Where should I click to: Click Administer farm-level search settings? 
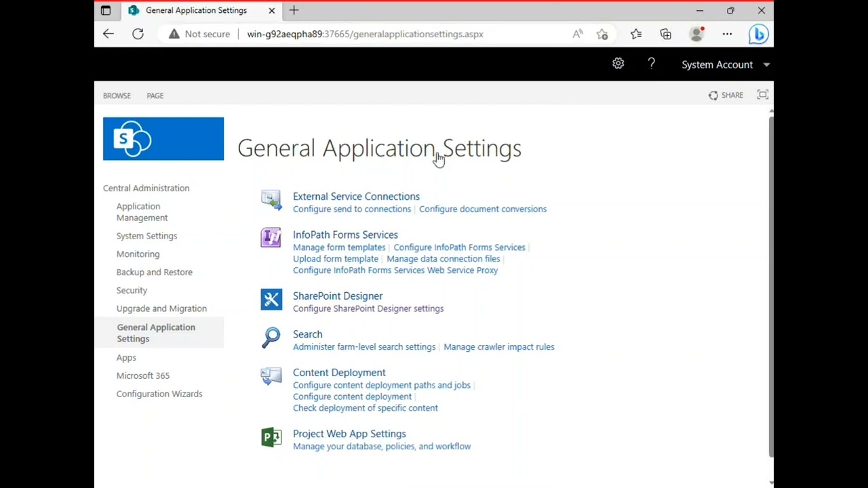(x=364, y=347)
